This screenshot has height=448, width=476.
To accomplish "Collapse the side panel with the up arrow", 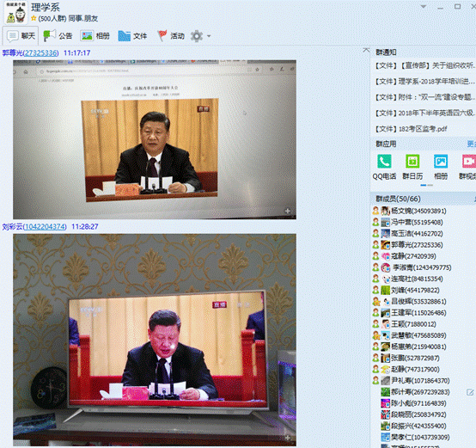I will pyautogui.click(x=366, y=50).
